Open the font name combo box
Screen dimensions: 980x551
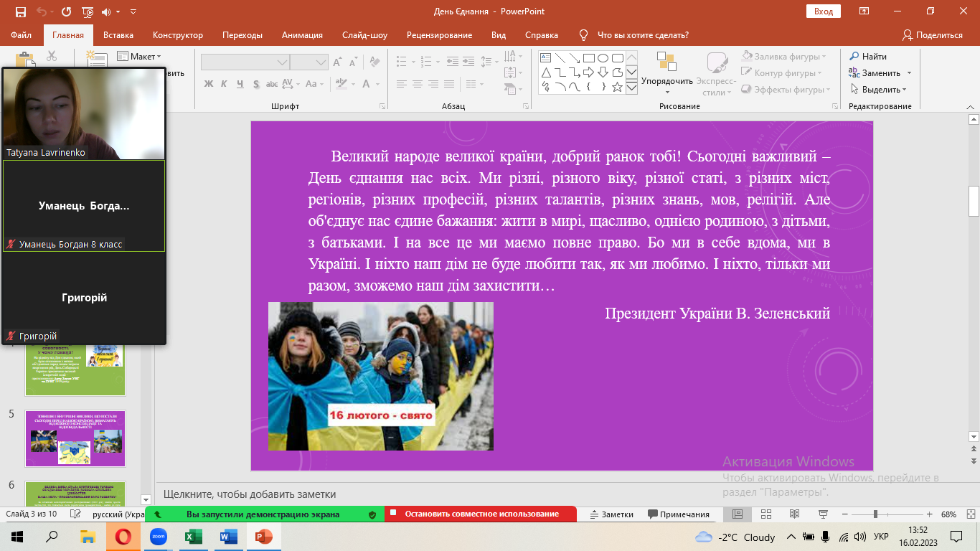pyautogui.click(x=245, y=62)
